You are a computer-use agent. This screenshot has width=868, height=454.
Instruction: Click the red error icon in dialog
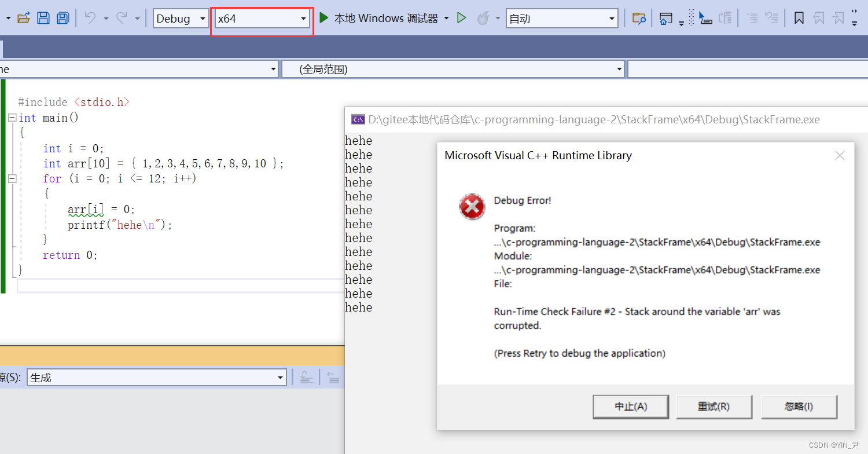tap(472, 206)
